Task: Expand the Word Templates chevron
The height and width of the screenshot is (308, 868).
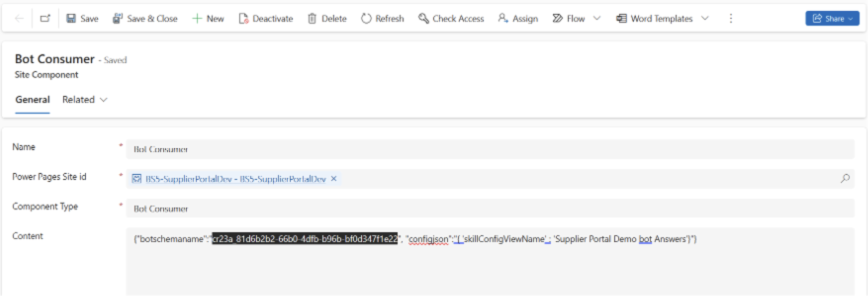Action: 705,18
